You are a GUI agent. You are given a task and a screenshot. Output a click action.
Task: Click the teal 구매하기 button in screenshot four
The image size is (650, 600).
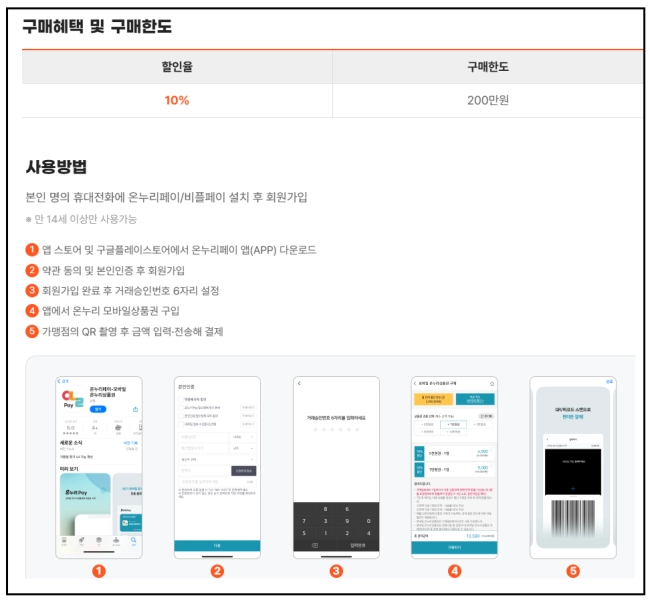454,547
